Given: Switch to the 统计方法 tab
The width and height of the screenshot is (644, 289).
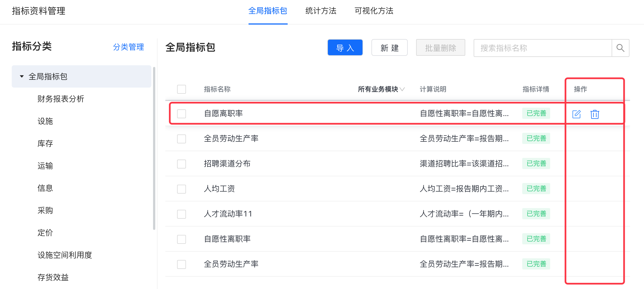Looking at the screenshot, I should point(321,11).
